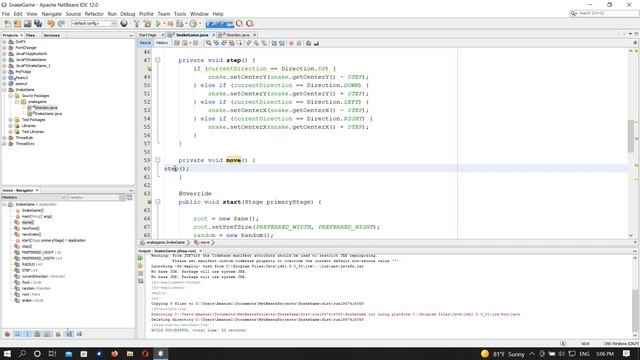Collapse the SnakeGame project node
640x360 pixels.
pyautogui.click(x=4, y=90)
